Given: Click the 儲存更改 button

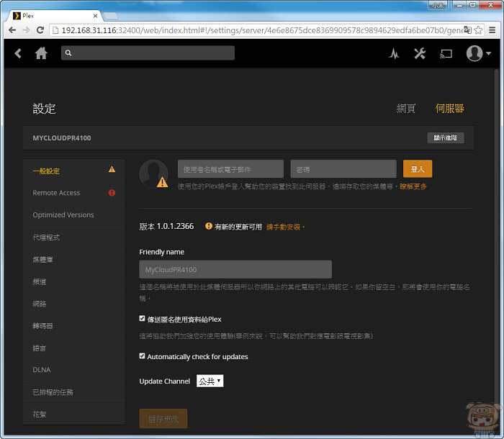Looking at the screenshot, I should (x=163, y=419).
